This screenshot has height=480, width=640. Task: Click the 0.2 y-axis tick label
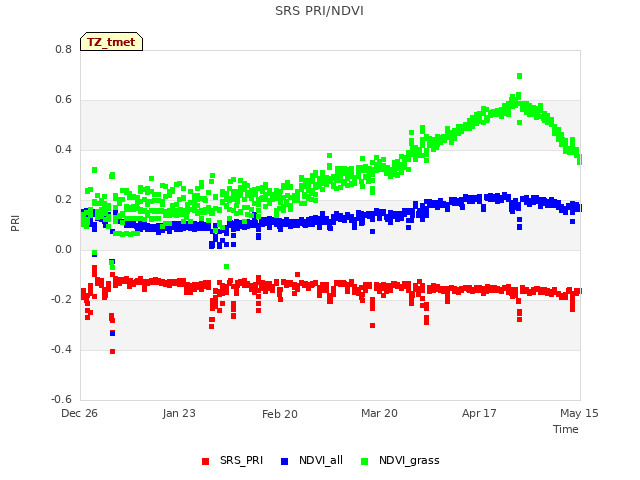(x=63, y=200)
